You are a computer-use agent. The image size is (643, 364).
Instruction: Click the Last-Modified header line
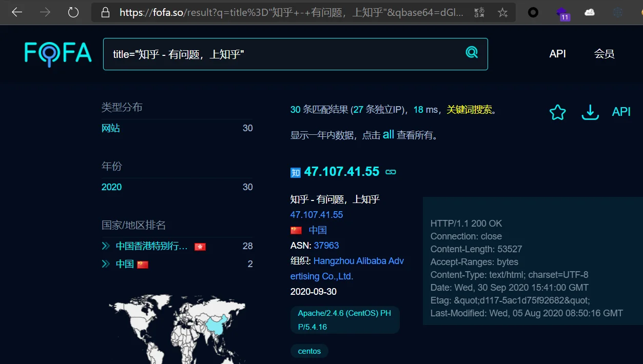click(527, 313)
